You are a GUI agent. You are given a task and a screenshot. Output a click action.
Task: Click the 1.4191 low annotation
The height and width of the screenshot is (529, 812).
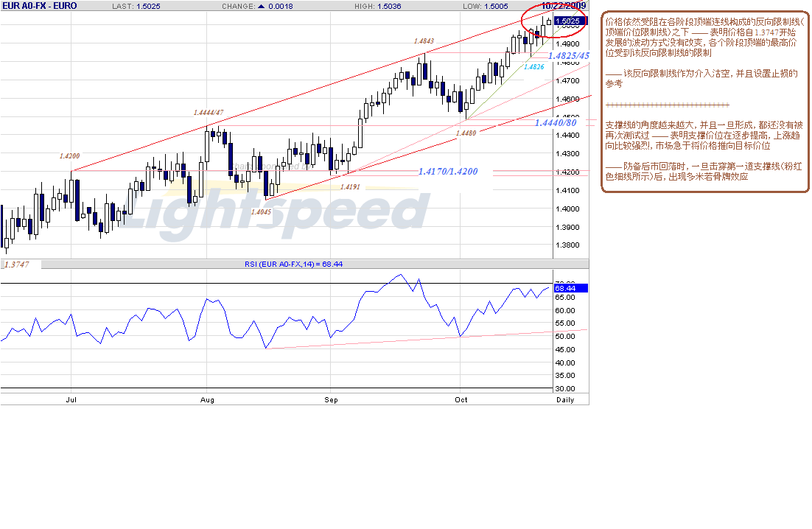click(x=350, y=187)
